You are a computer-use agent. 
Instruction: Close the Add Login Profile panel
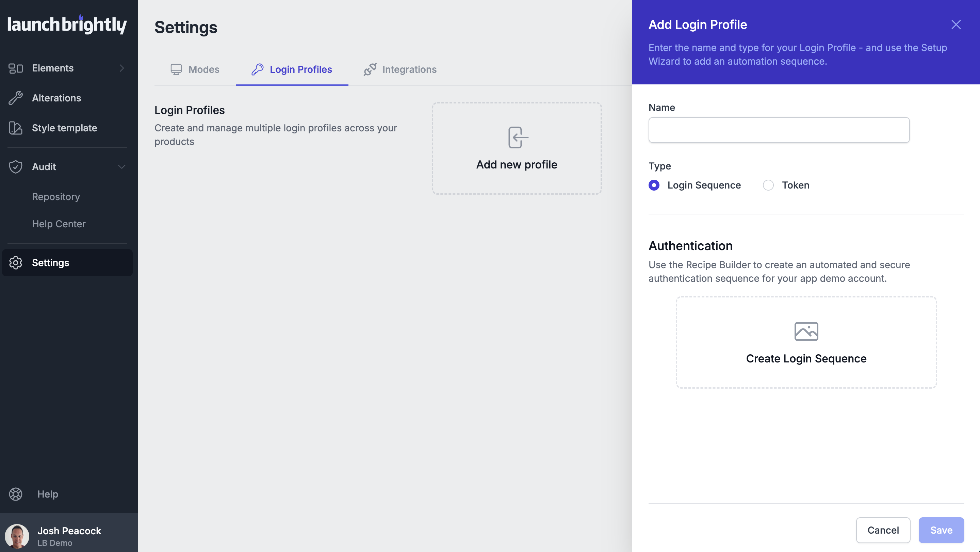tap(956, 25)
